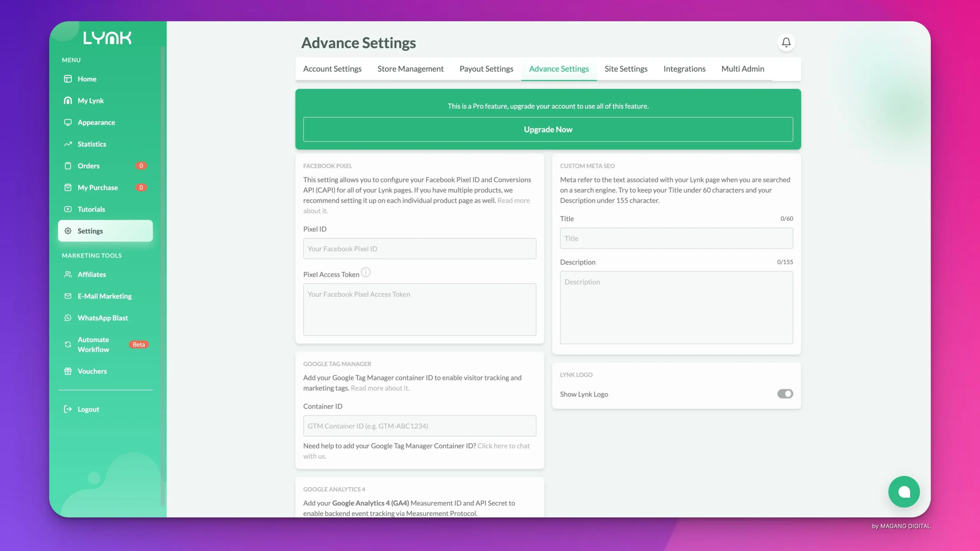Open the chat bubble widget
This screenshot has width=980, height=551.
pyautogui.click(x=903, y=492)
